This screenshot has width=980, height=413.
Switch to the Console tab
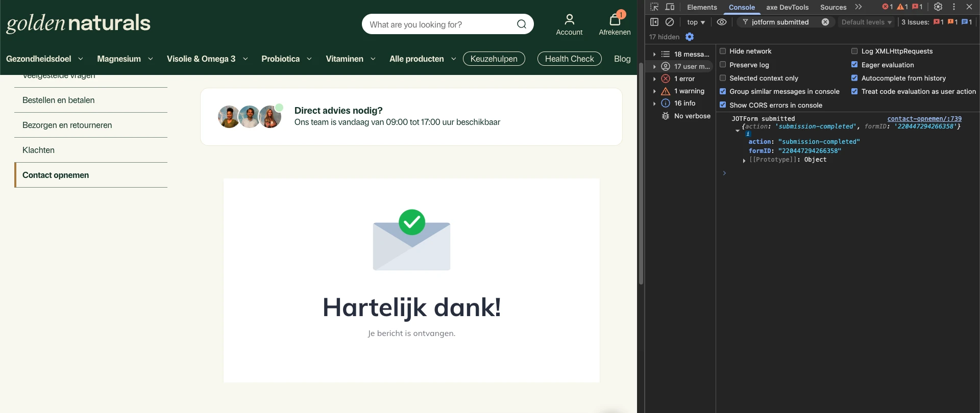click(x=742, y=7)
